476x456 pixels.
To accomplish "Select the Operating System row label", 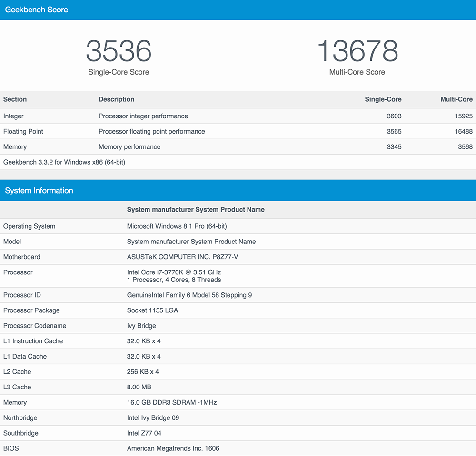I will coord(29,226).
